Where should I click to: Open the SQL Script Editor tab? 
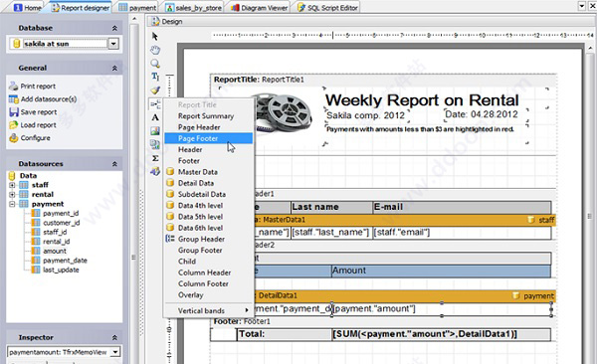pos(327,7)
